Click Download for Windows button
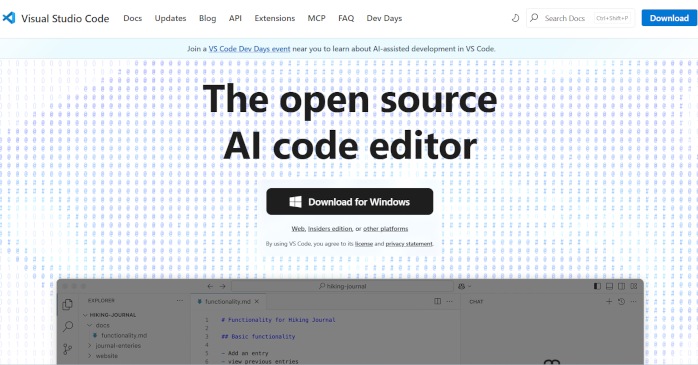Image resolution: width=698 pixels, height=365 pixels. 349,202
